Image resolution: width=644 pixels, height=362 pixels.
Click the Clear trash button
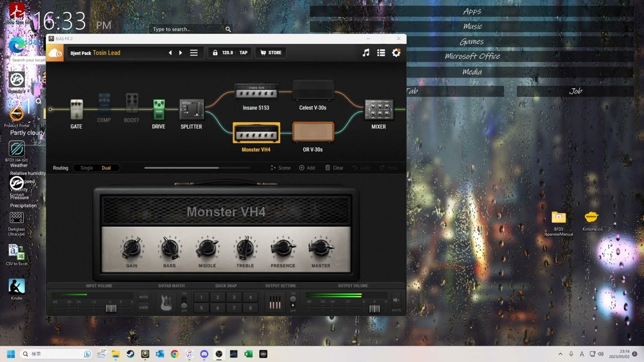tap(334, 168)
